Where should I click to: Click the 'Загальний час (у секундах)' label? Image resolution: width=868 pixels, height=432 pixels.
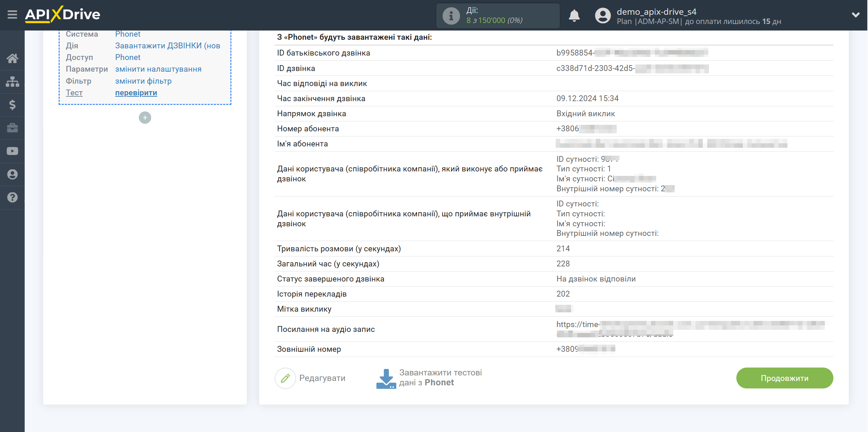click(x=328, y=264)
